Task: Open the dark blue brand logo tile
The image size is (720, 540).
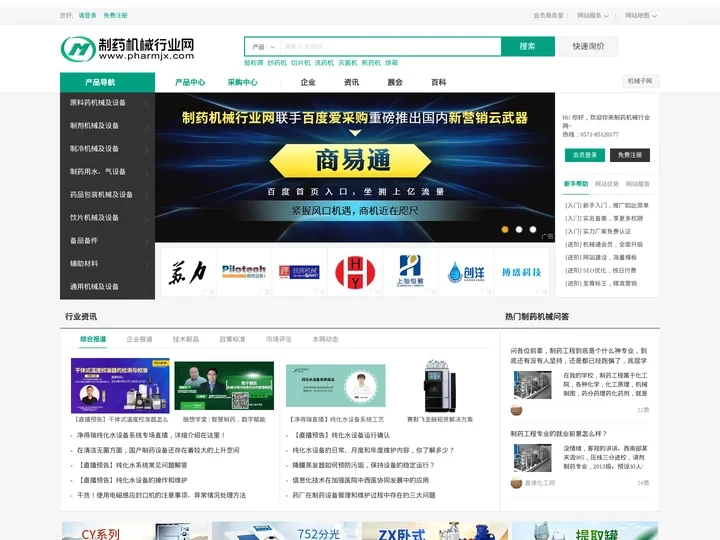Action: (299, 272)
